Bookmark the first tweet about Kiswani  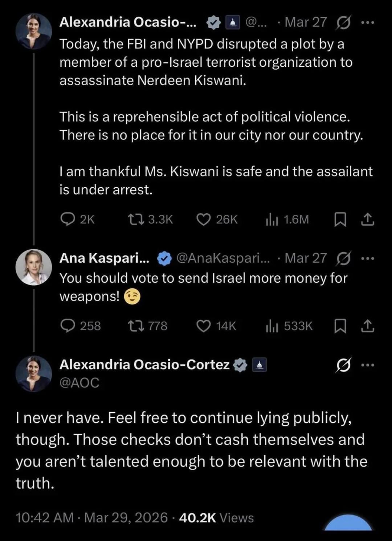coord(340,219)
